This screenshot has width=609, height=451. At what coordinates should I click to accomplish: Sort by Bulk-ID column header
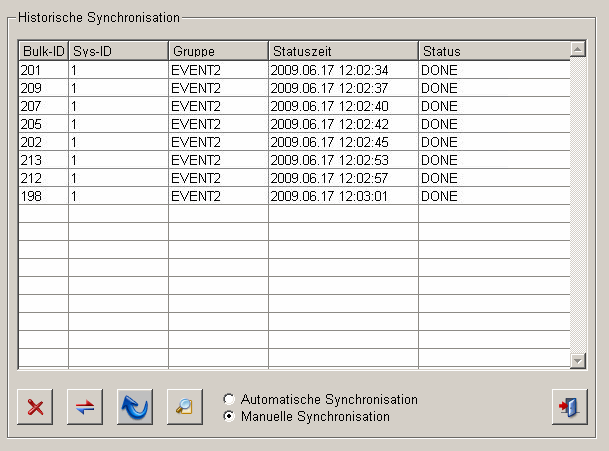(x=43, y=51)
